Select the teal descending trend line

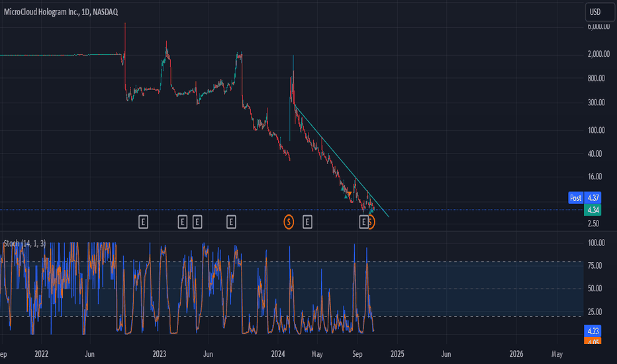342,161
